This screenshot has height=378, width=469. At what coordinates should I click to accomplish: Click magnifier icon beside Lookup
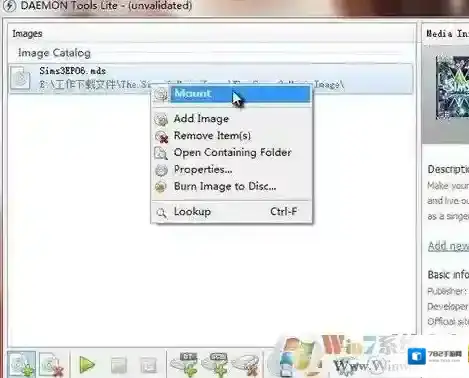point(162,212)
